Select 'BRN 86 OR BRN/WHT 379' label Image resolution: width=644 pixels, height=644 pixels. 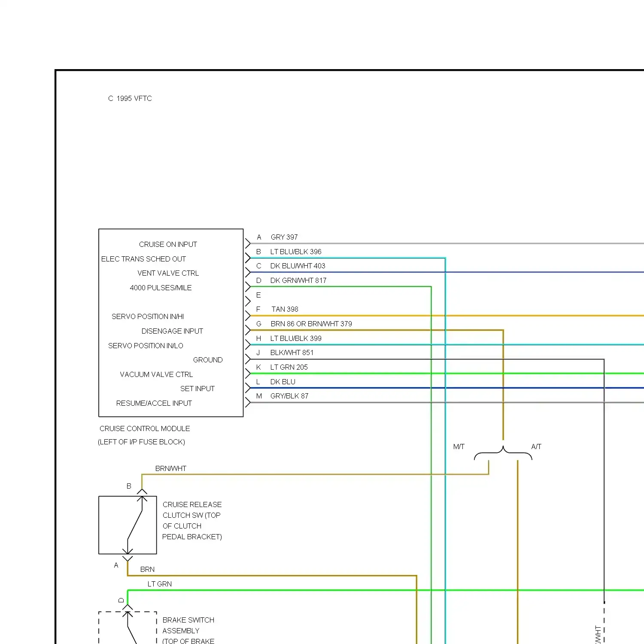click(311, 324)
